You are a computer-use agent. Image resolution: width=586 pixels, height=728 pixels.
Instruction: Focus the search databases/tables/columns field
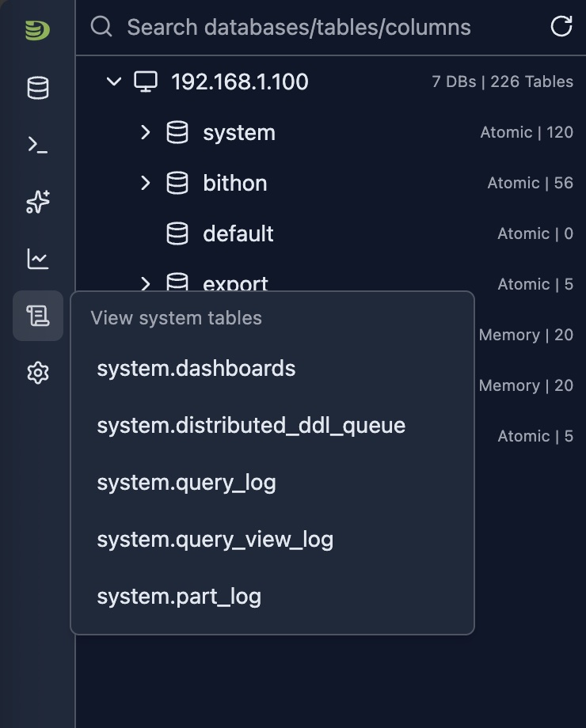317,27
